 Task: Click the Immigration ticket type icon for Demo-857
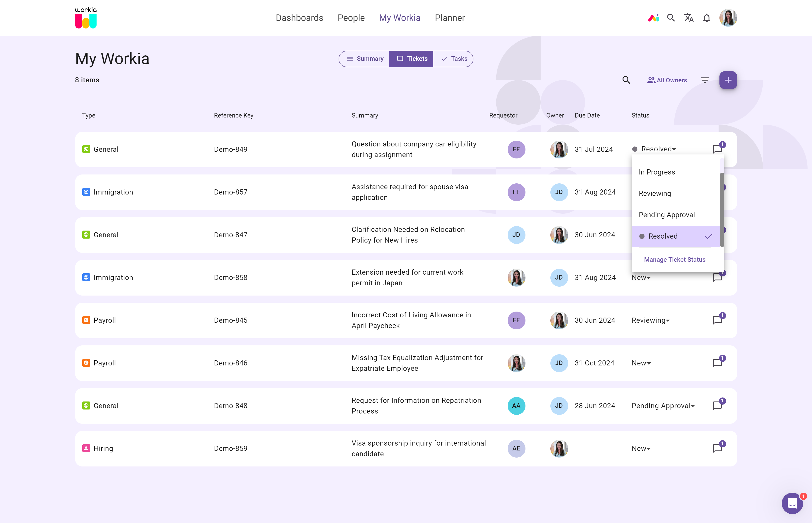[x=86, y=192]
